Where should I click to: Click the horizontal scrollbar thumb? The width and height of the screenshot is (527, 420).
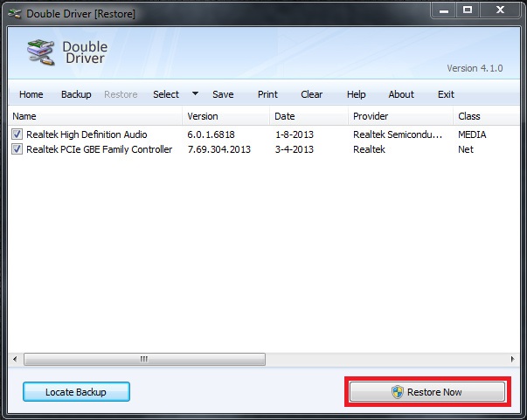144,359
